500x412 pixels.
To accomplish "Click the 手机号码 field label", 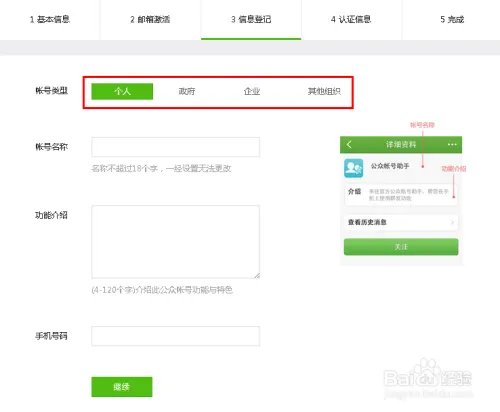I will tap(51, 336).
